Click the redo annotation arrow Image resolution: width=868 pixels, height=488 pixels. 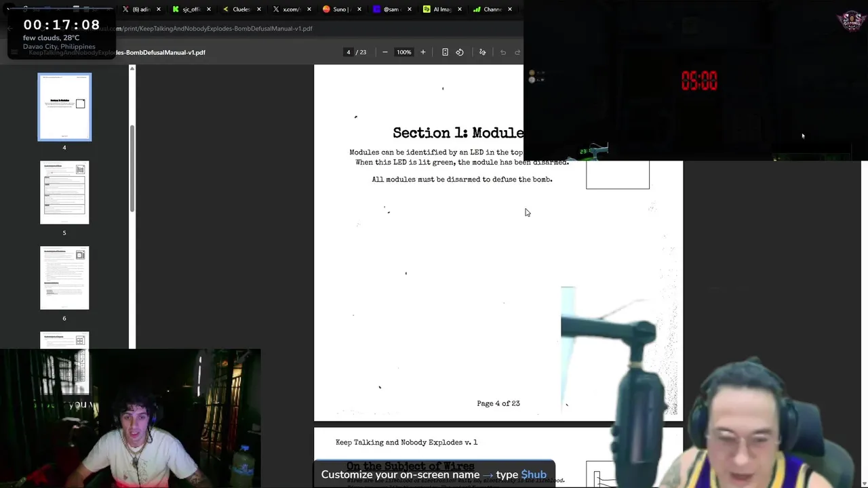(517, 52)
